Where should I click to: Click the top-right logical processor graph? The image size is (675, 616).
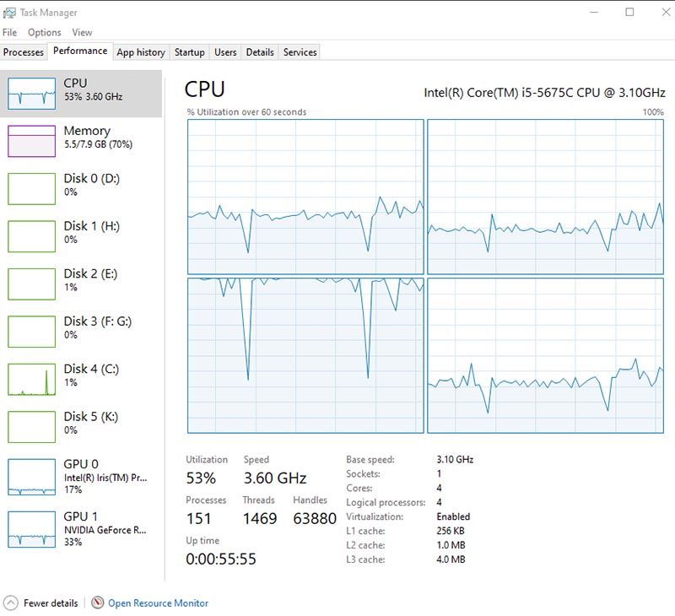point(545,197)
